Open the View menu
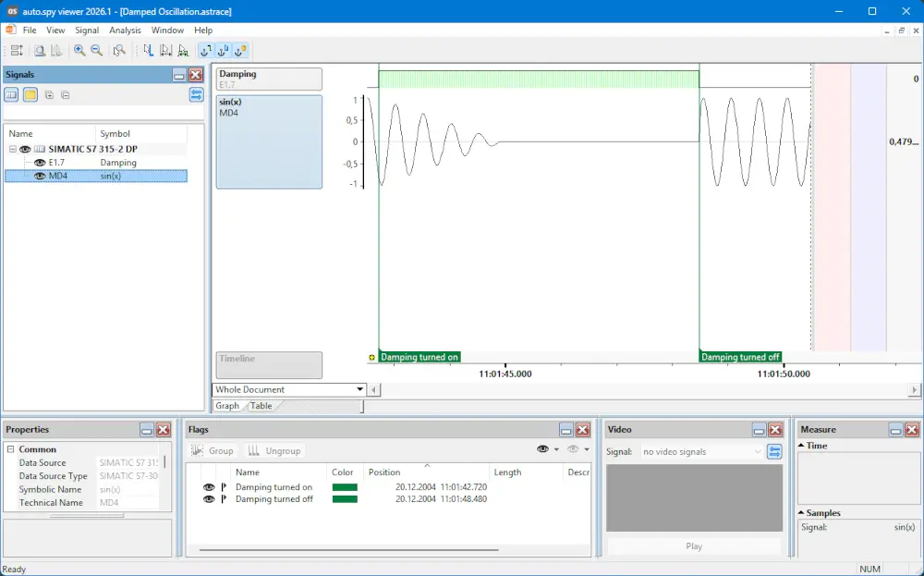 point(55,31)
